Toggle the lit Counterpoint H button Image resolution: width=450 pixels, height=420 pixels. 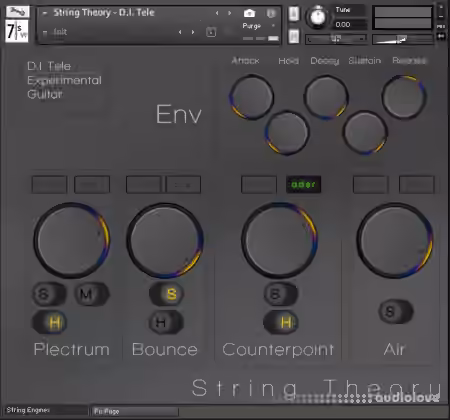tap(280, 322)
